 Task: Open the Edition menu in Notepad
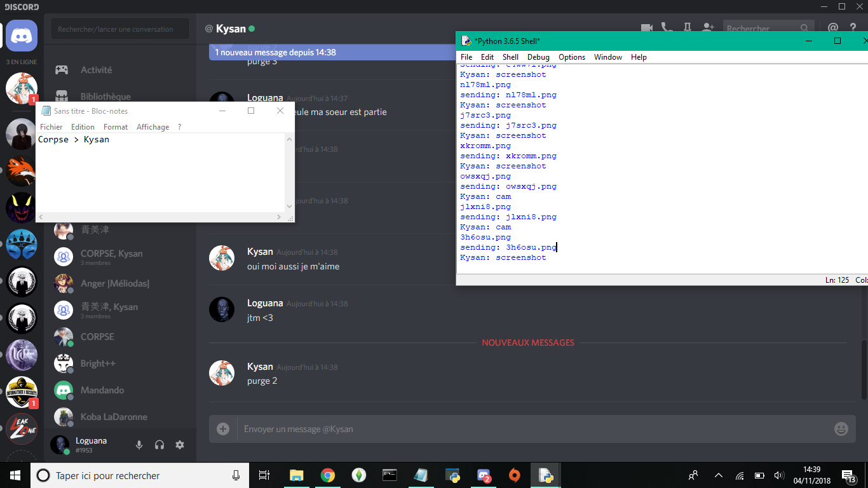coord(83,127)
